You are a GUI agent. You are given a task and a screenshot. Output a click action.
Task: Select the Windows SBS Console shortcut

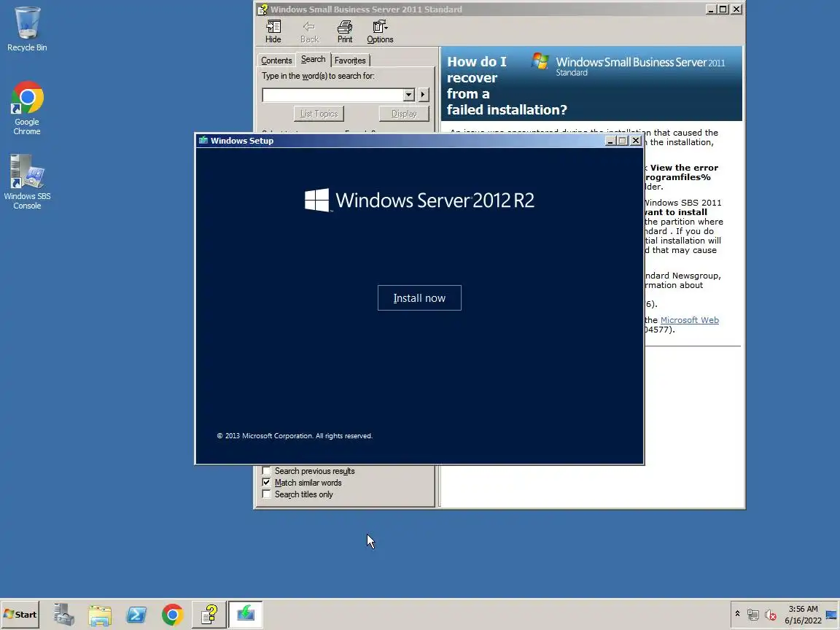click(x=27, y=182)
